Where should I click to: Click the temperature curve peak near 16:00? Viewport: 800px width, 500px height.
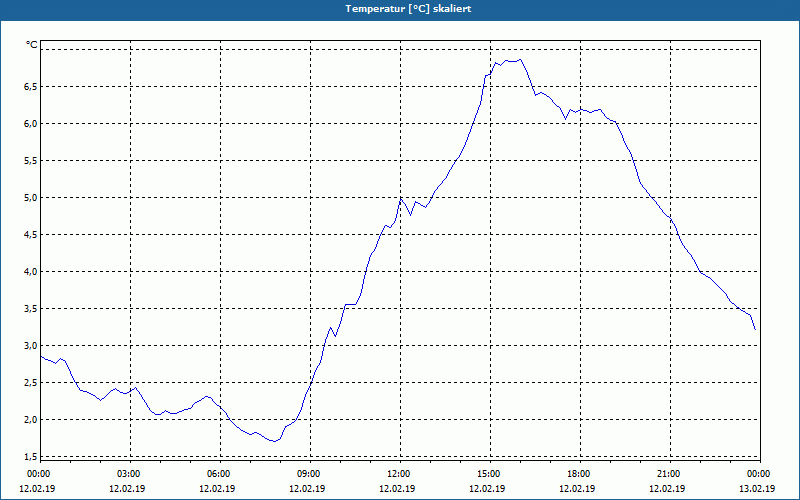(x=520, y=60)
